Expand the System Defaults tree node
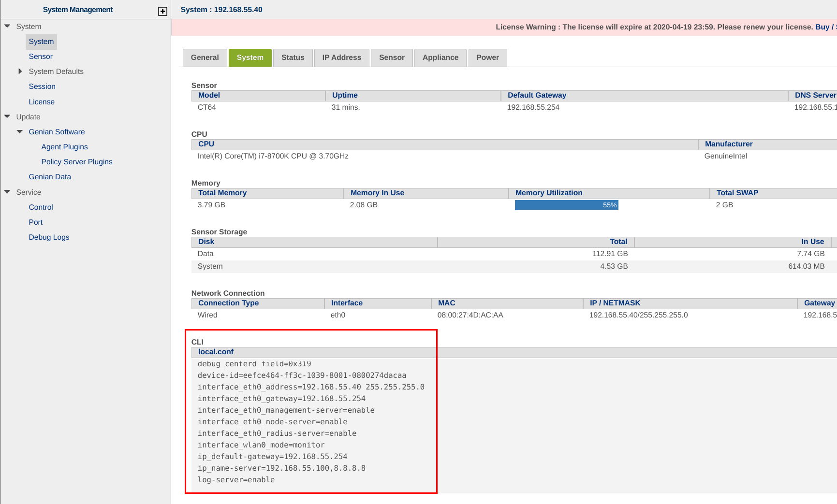This screenshot has width=837, height=504. pos(20,71)
